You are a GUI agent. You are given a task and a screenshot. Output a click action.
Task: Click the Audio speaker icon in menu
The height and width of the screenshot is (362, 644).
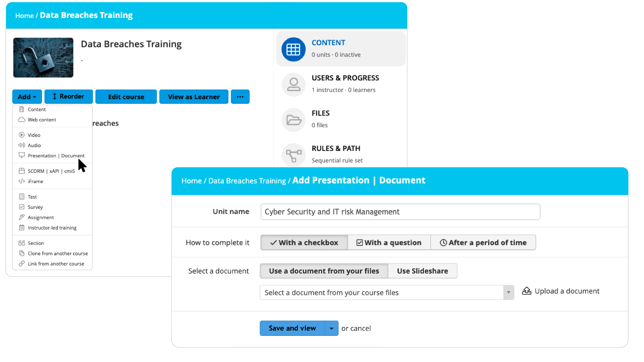tap(22, 145)
